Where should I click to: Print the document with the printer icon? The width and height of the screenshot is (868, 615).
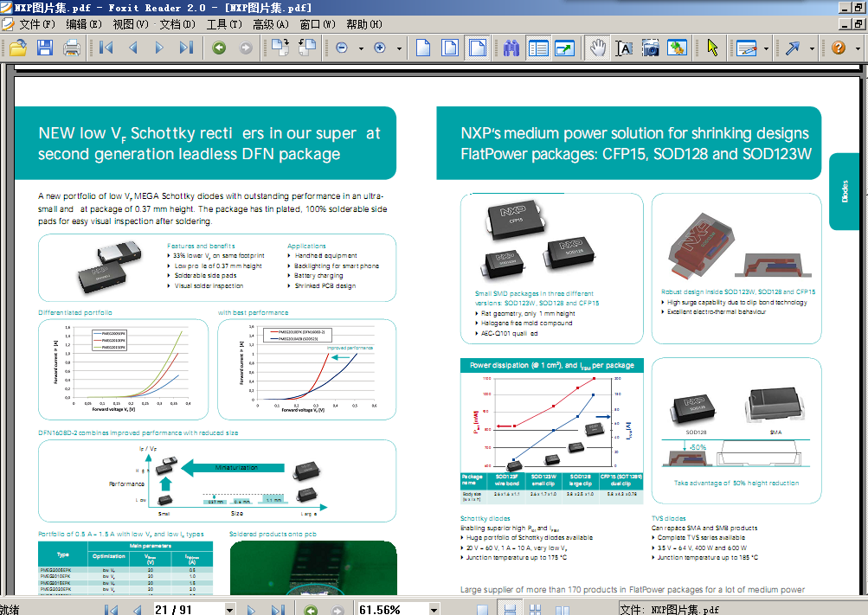[x=72, y=48]
